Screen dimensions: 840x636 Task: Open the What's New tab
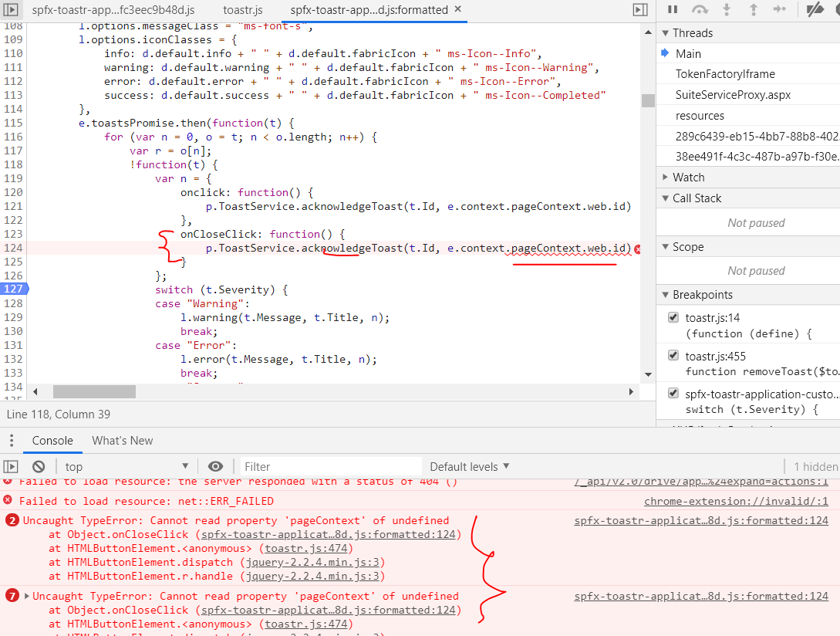pyautogui.click(x=122, y=441)
